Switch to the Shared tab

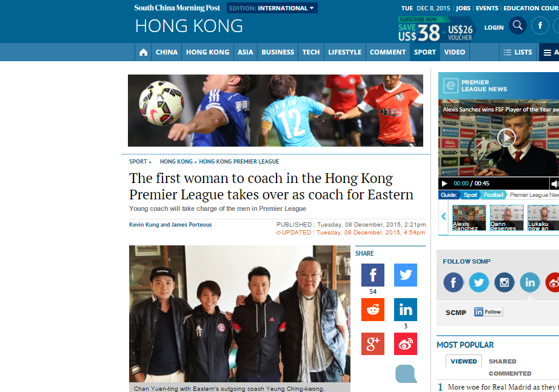502,361
